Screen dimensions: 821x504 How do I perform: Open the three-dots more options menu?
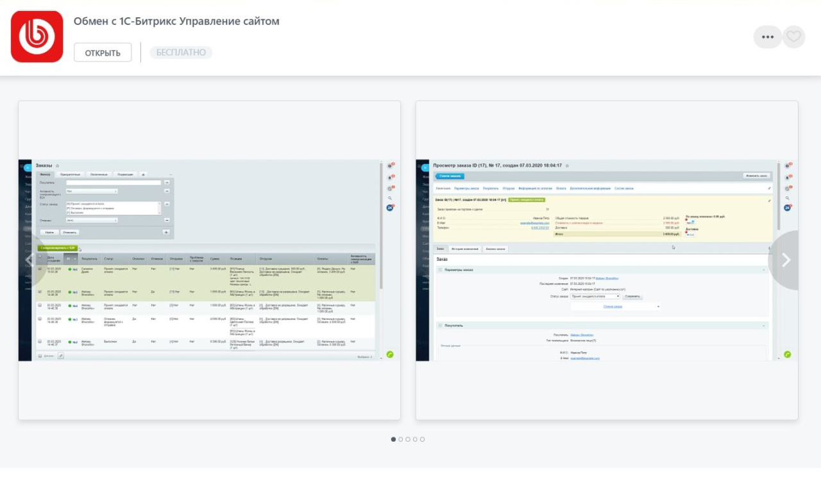767,37
